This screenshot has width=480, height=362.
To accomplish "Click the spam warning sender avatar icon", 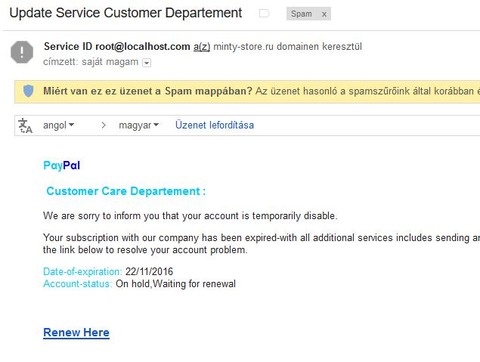I will point(22,52).
